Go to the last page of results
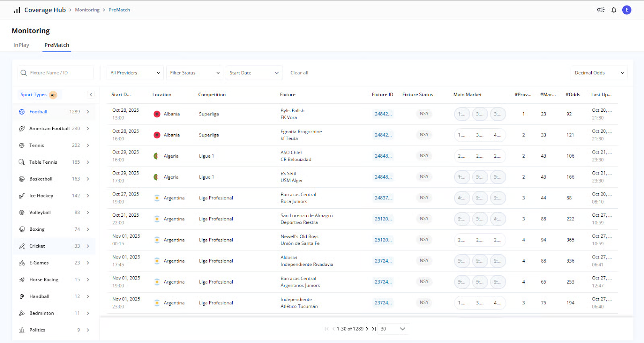 tap(374, 329)
